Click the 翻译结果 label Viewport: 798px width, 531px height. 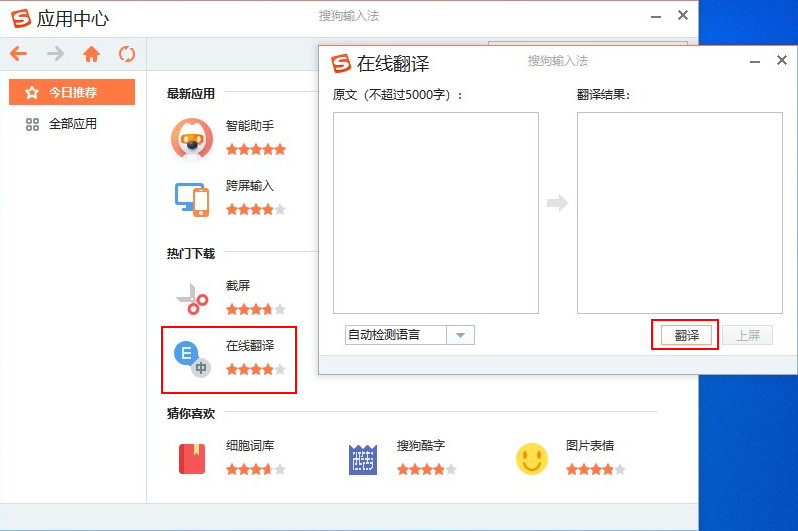pyautogui.click(x=604, y=95)
